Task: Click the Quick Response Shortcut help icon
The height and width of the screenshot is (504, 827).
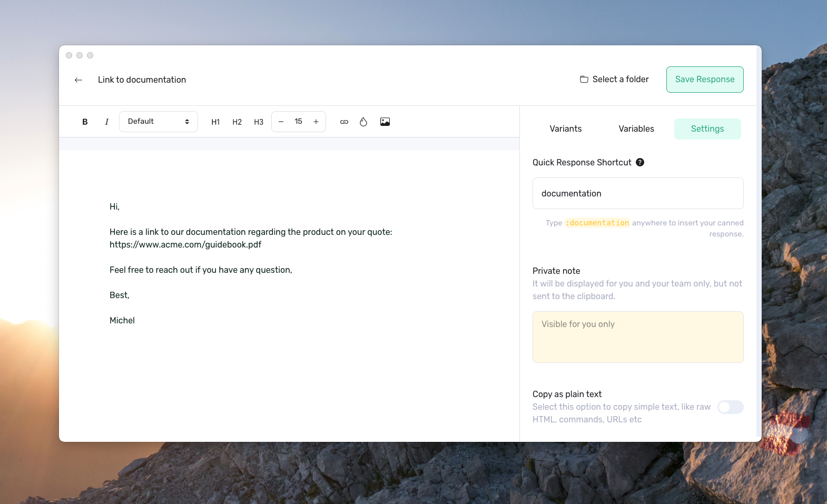Action: coord(640,162)
